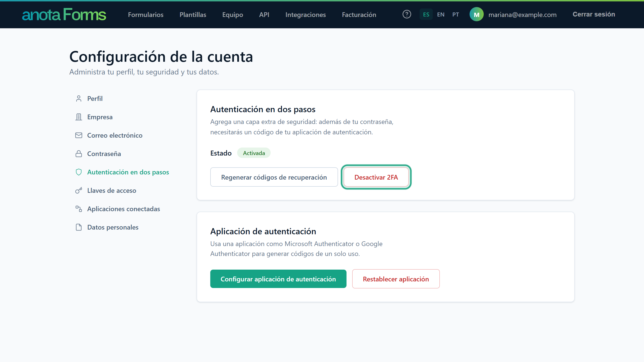Viewport: 644px width, 362px height.
Task: Click the Empresa building icon
Action: click(79, 117)
